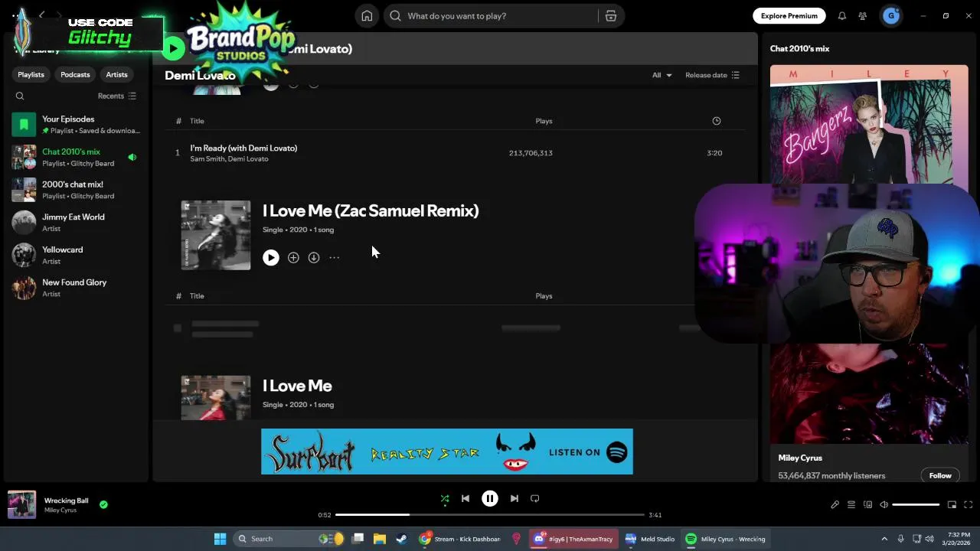Click green play button in sticky header

(173, 48)
